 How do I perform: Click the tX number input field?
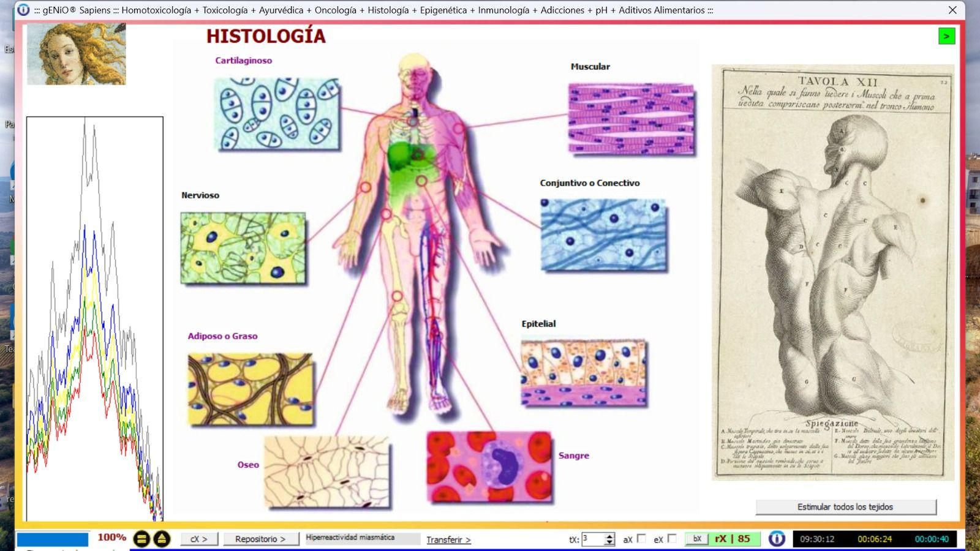(593, 539)
